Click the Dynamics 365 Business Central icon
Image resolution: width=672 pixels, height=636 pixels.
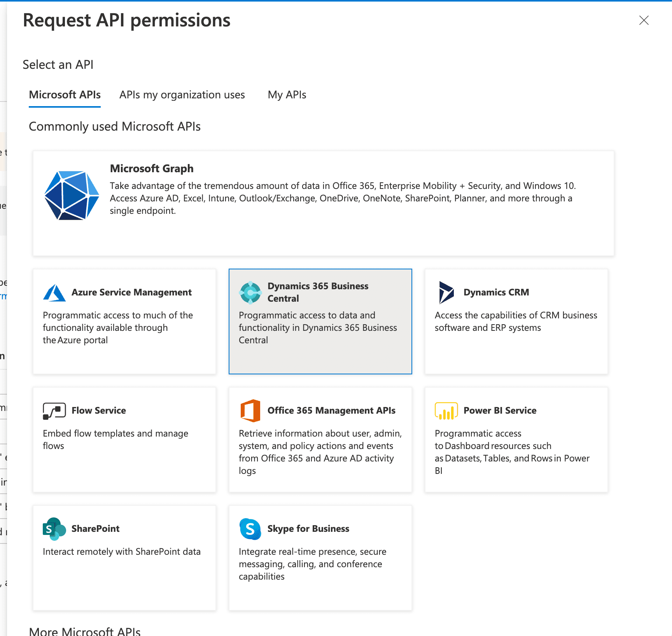[x=250, y=292]
